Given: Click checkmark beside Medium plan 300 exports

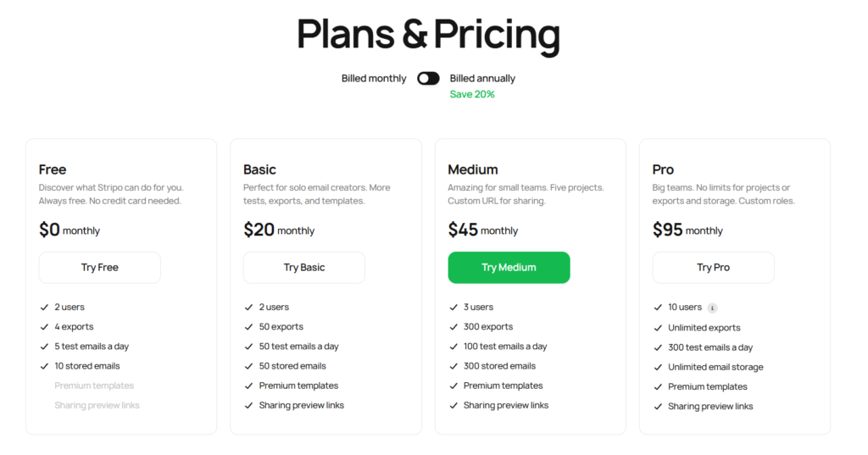Looking at the screenshot, I should pyautogui.click(x=453, y=327).
